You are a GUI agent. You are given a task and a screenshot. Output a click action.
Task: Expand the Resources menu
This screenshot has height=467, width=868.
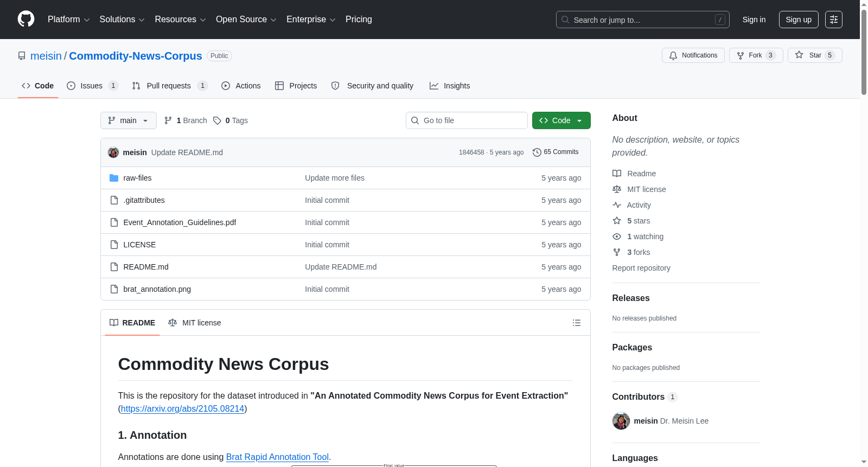180,20
